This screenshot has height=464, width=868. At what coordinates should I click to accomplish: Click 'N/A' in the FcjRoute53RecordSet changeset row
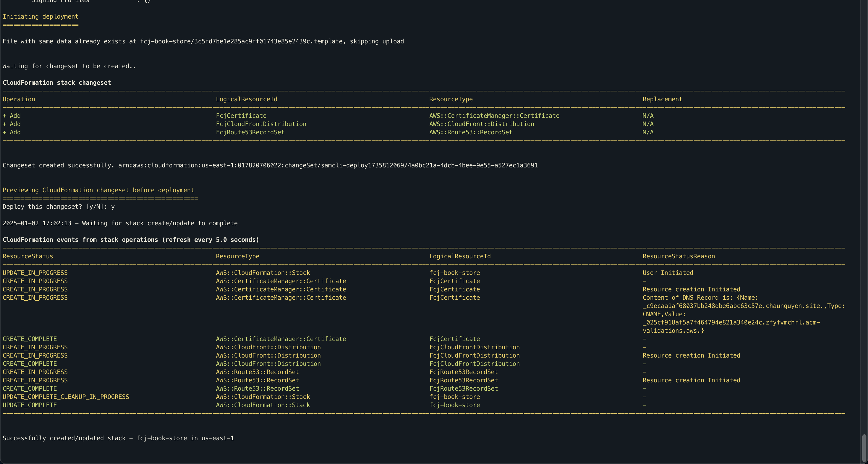pyautogui.click(x=648, y=133)
